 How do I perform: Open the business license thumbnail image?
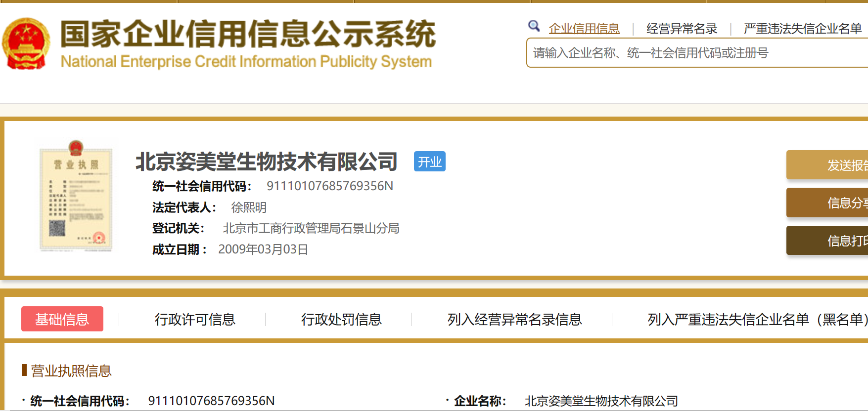(76, 196)
